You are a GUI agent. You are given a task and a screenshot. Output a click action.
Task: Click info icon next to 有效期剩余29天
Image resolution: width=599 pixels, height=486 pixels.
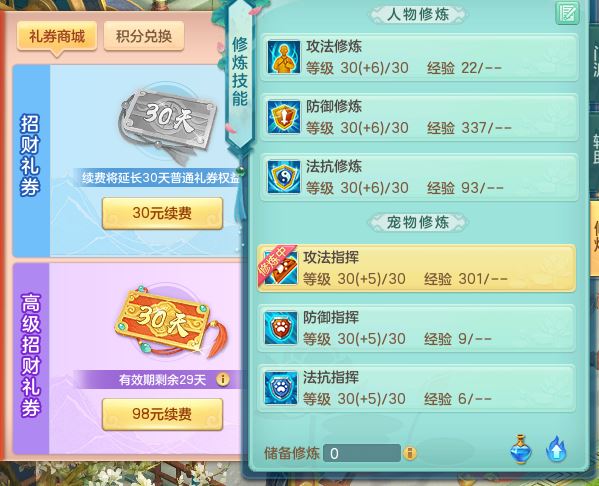(223, 379)
